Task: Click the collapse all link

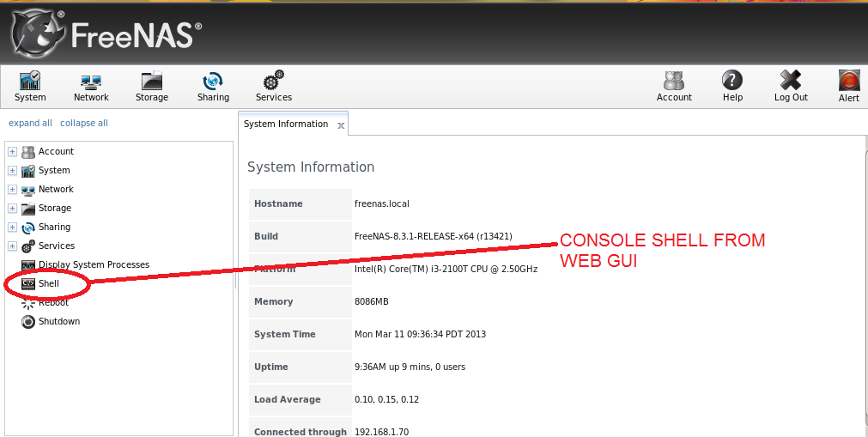Action: tap(84, 123)
